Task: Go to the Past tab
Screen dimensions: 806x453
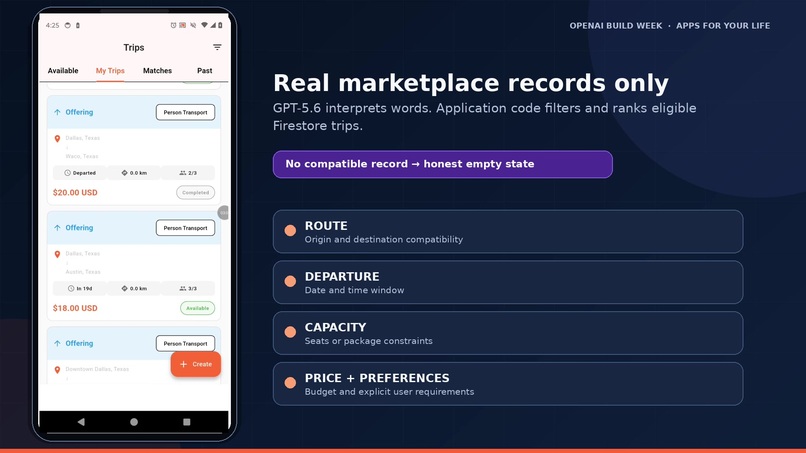Action: tap(205, 70)
